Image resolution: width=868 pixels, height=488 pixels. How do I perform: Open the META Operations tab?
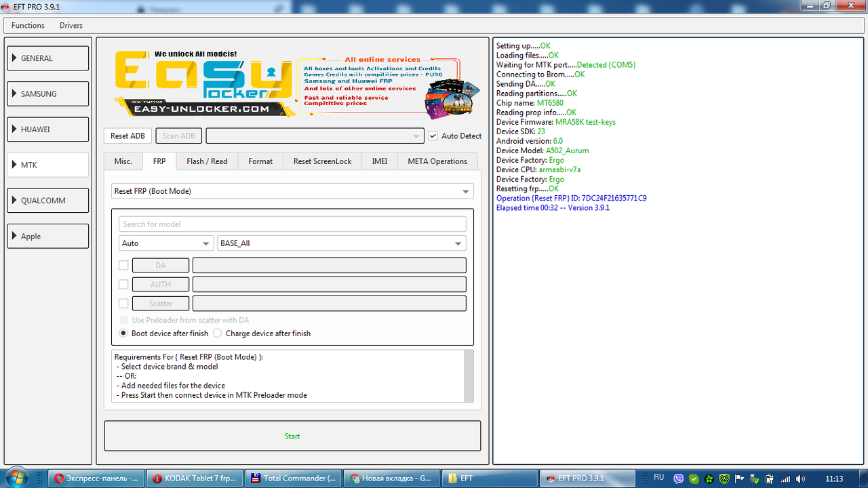[x=437, y=161]
